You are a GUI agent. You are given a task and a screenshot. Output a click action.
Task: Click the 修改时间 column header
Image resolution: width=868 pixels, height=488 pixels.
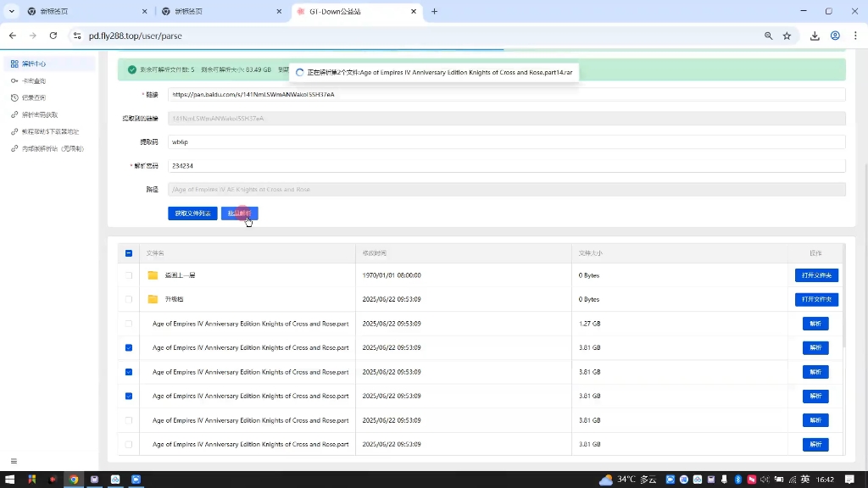click(374, 252)
